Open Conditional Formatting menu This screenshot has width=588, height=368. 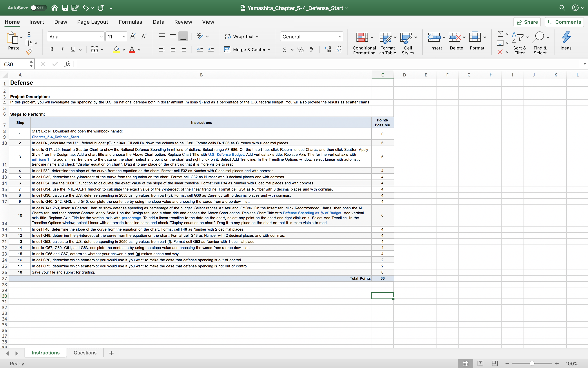(x=364, y=43)
